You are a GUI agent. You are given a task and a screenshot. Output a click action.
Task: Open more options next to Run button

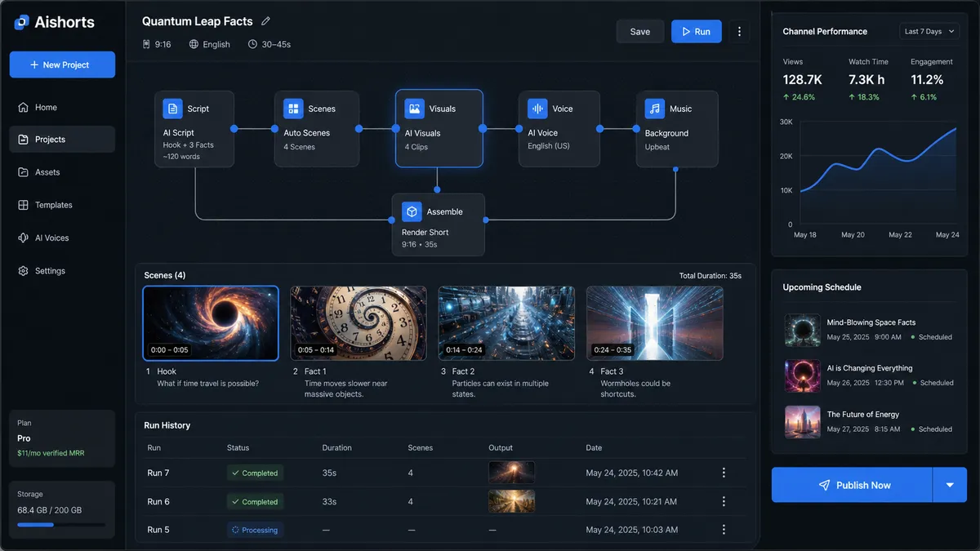click(739, 32)
